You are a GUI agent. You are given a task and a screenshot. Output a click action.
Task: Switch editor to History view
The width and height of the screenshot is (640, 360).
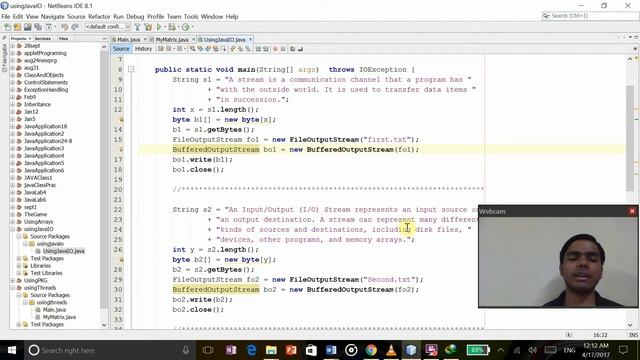143,49
